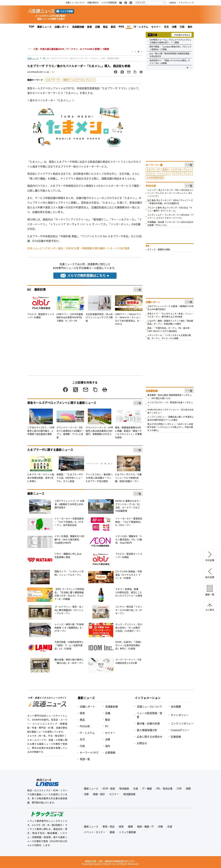The height and width of the screenshot is (868, 221).
Task: Click X icon in この記事を共有する section
Action: pos(75,390)
